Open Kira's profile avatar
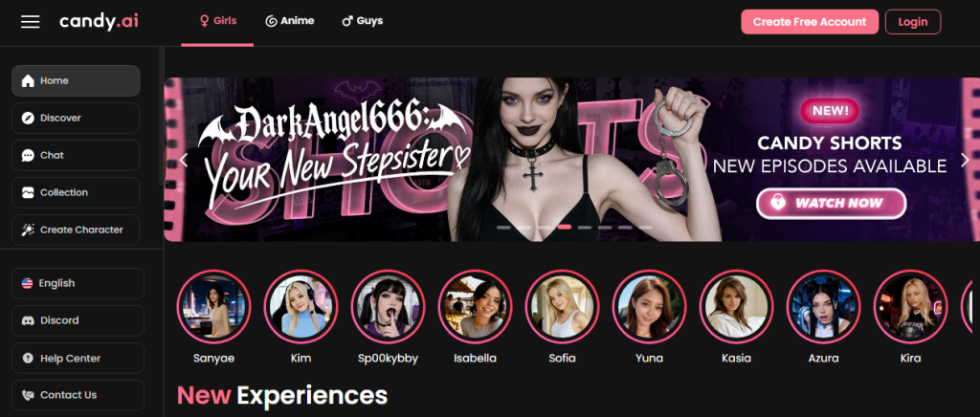980x417 pixels. 911,306
